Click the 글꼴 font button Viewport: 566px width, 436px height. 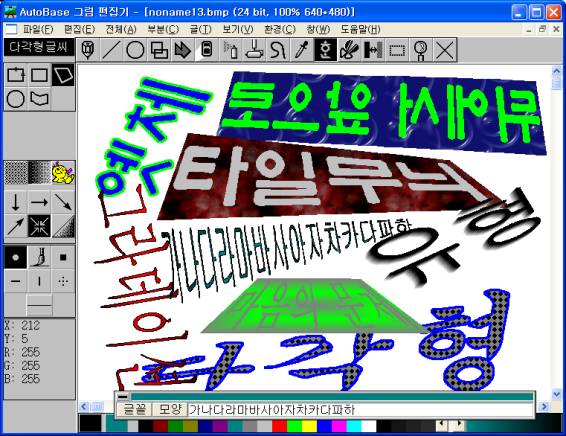coord(135,410)
